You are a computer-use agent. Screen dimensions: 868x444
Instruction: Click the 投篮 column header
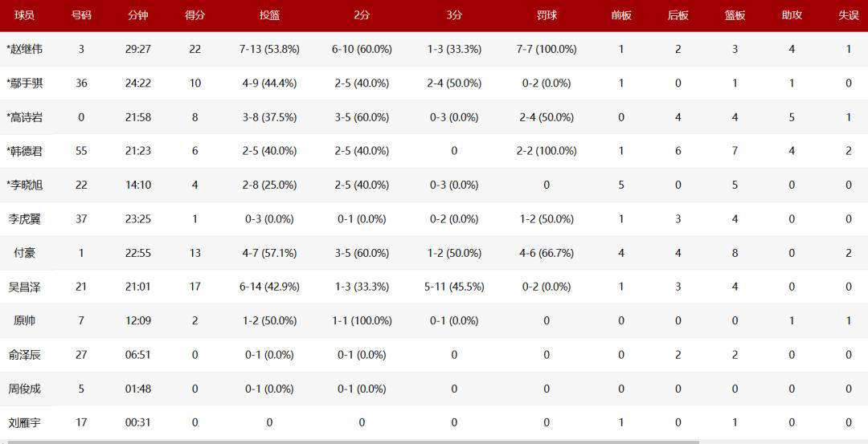point(269,15)
